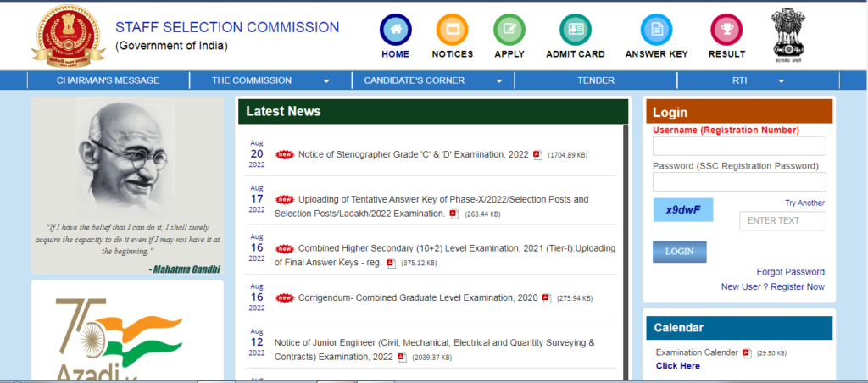The height and width of the screenshot is (383, 868).
Task: Click the Latest News heading
Action: (283, 111)
